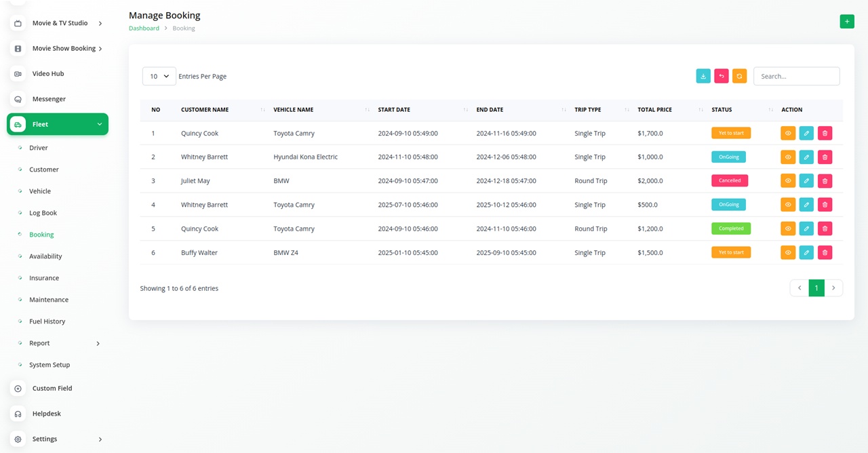
Task: Delete Whitney Barrett's Hyundai Kona booking
Action: point(825,157)
